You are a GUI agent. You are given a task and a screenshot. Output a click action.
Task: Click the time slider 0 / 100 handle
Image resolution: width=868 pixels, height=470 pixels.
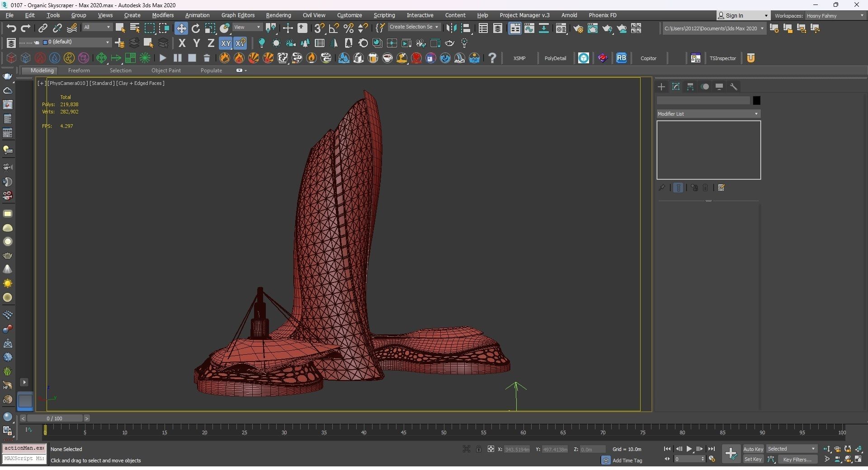tap(54, 418)
